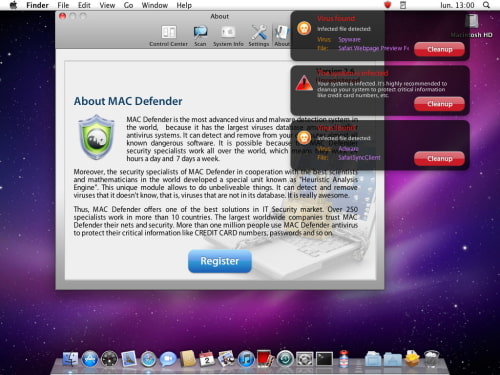
Task: Click the red shield menu bar icon
Action: pos(387,5)
